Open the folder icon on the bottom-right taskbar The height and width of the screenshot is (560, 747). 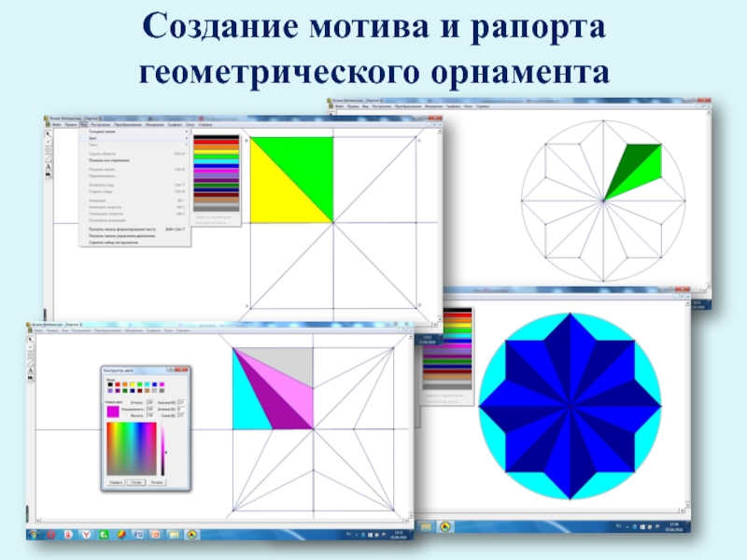tap(426, 526)
